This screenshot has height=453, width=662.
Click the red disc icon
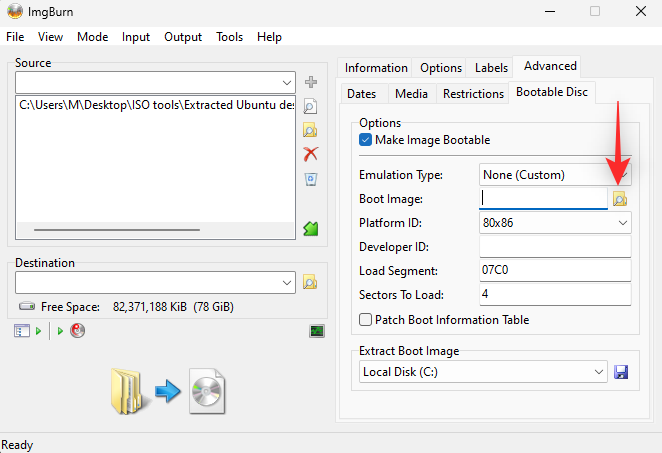(78, 330)
